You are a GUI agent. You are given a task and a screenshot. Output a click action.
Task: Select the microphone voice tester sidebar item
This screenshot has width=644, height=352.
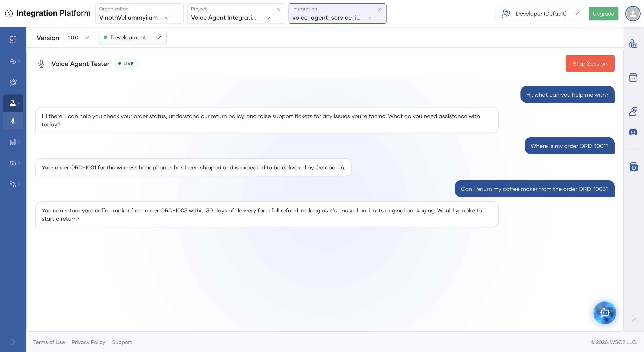point(13,121)
